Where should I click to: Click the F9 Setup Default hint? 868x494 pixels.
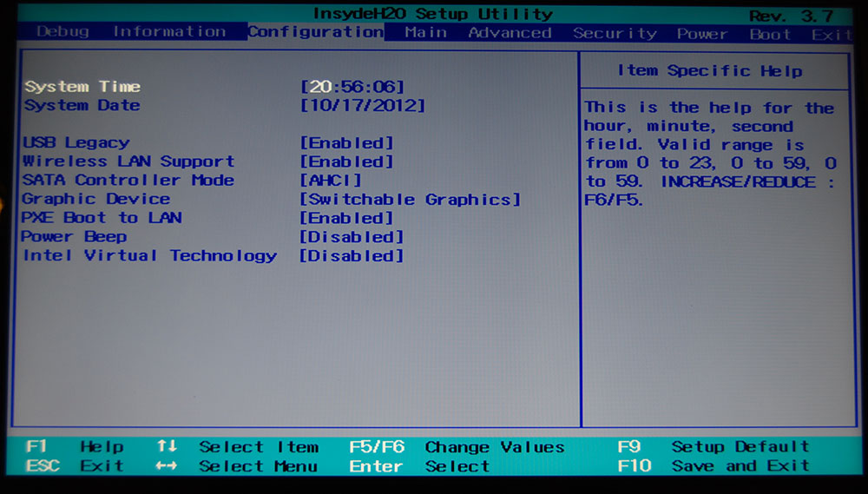pos(713,446)
